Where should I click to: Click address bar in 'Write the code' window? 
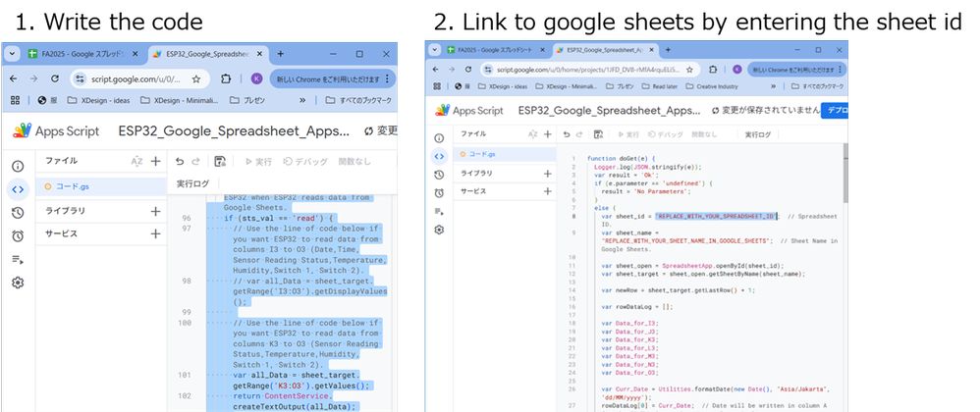coord(138,78)
